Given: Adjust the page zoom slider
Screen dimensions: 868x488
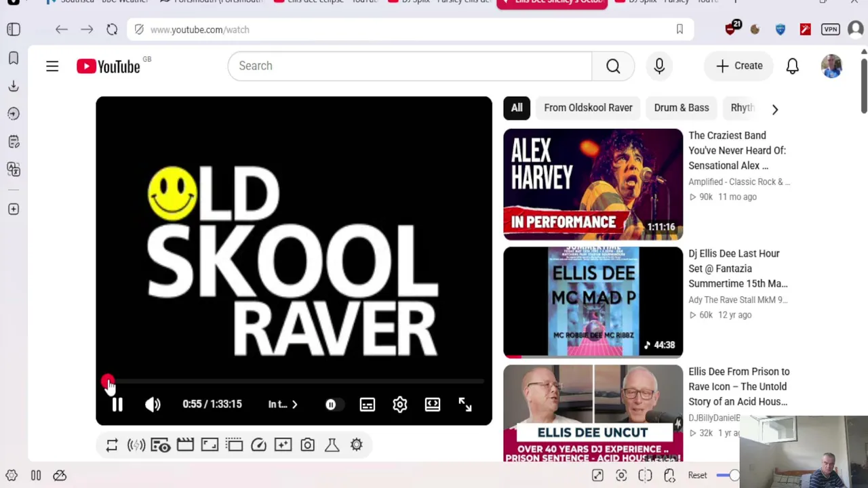Looking at the screenshot, I should click(x=728, y=476).
